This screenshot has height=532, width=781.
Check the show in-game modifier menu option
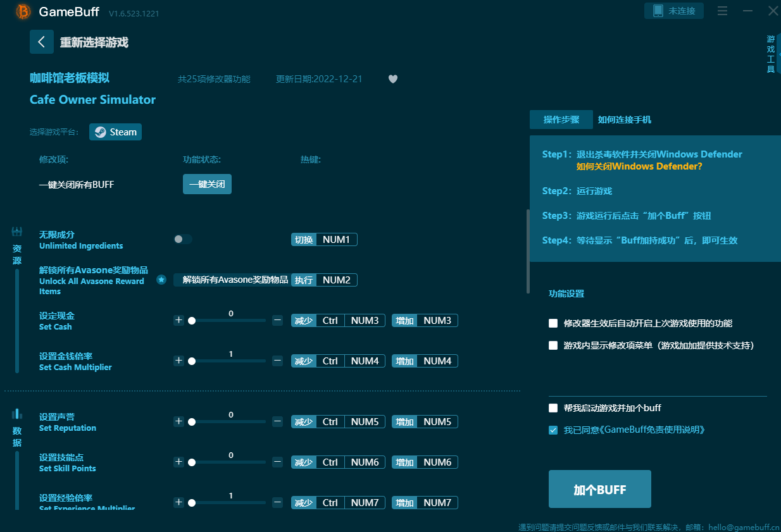pos(553,345)
